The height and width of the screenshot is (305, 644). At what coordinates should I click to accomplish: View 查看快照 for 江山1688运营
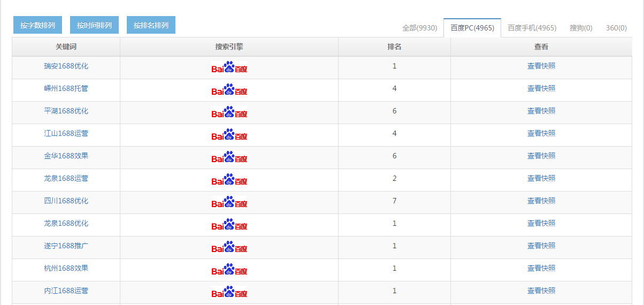click(x=541, y=134)
